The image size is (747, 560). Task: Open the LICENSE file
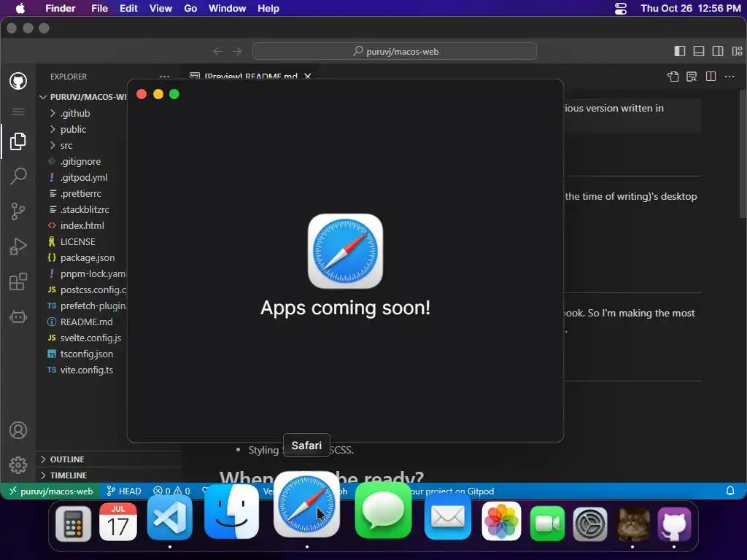pos(82,241)
